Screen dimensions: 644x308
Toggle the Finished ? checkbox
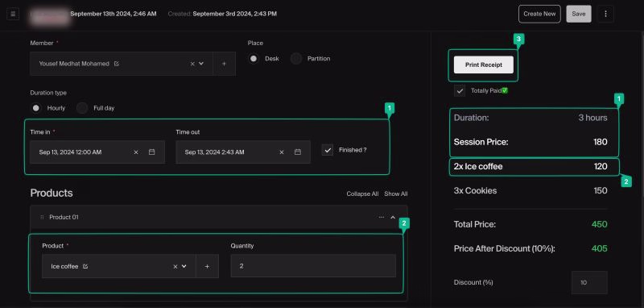coord(328,150)
